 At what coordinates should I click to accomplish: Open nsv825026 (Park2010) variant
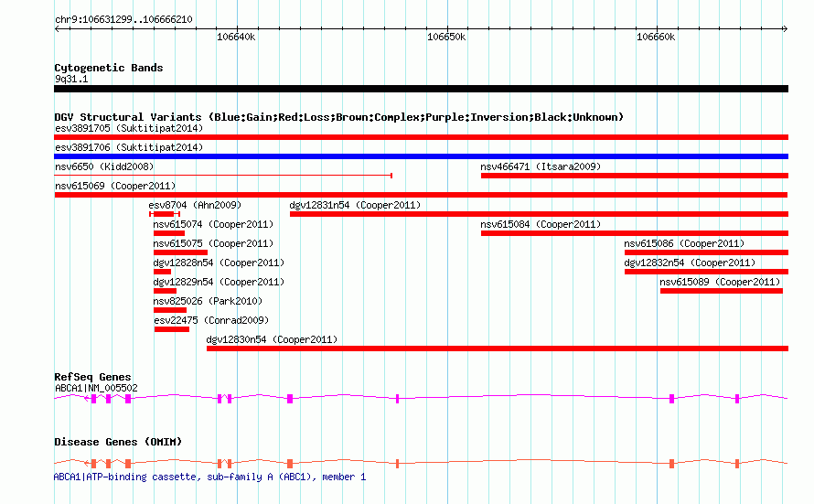click(x=208, y=301)
